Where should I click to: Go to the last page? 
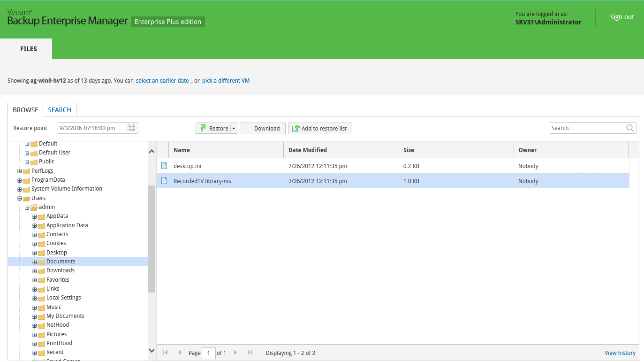(250, 353)
